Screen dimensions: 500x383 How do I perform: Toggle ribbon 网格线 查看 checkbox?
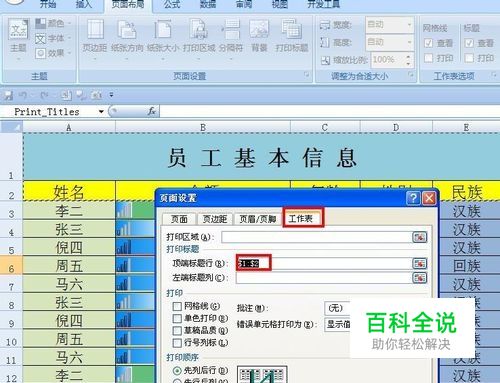pos(428,43)
